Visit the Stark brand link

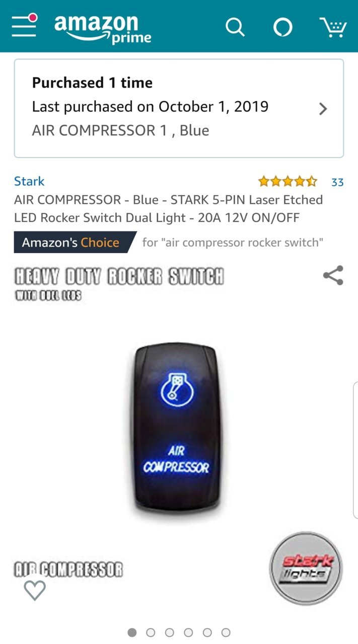(29, 181)
